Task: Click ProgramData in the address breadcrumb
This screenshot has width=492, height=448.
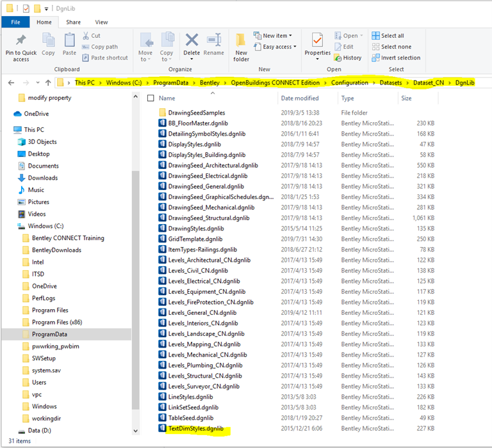Action: (x=170, y=83)
